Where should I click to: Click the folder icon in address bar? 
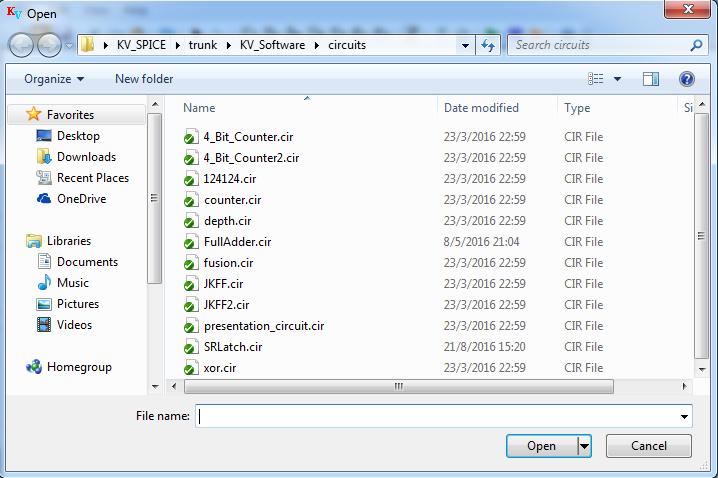87,45
